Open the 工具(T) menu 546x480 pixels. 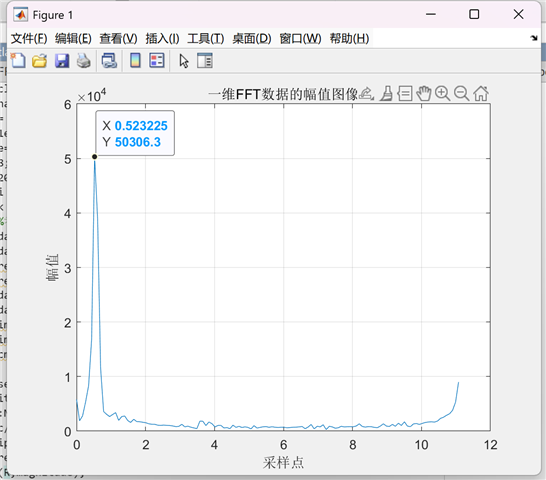[205, 38]
